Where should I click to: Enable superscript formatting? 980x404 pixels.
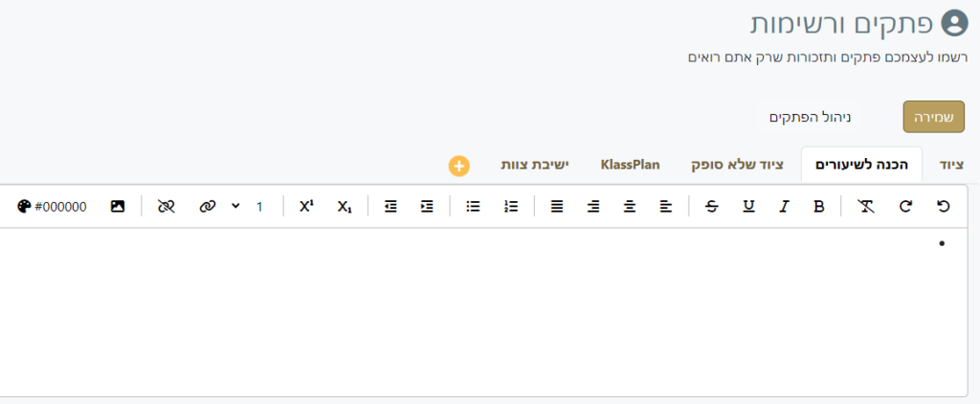click(x=306, y=206)
